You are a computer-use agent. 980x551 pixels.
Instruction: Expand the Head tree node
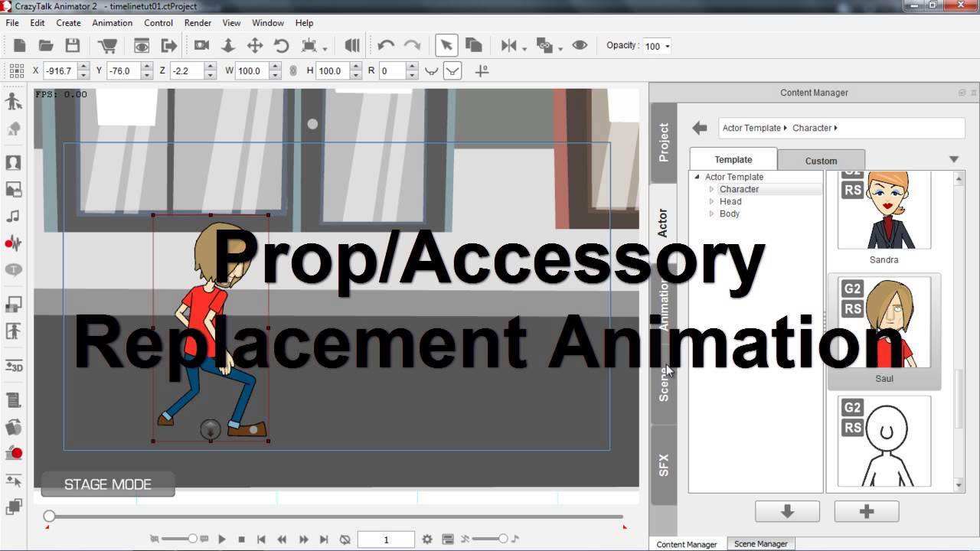click(711, 201)
